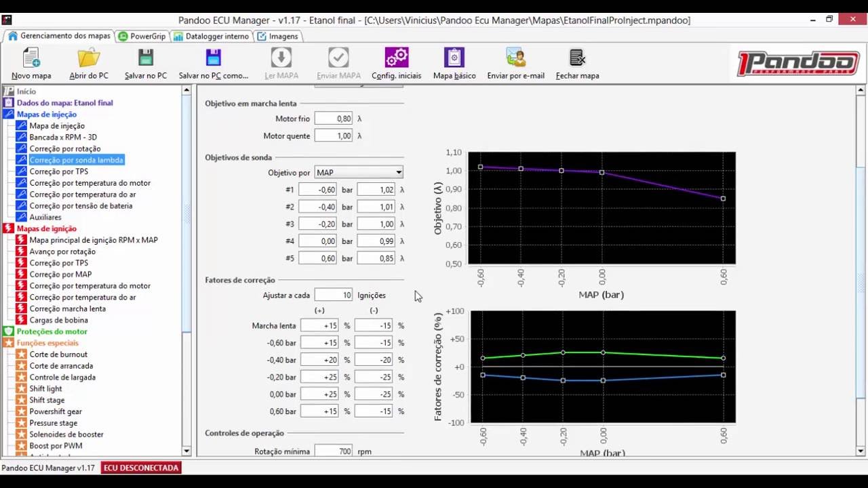Edit Motor frio lambda value field
Screen dimensions: 868x488
(x=334, y=119)
